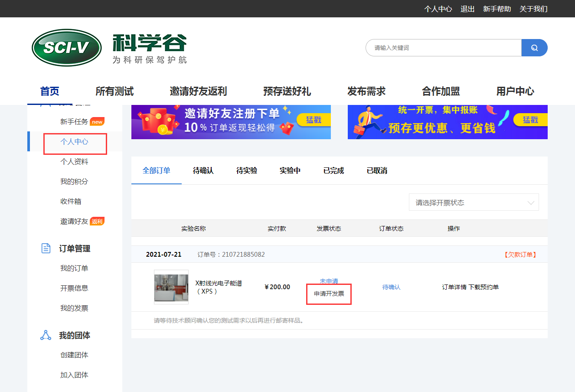
Task: Select the 已完成 orders tab
Action: tap(333, 171)
